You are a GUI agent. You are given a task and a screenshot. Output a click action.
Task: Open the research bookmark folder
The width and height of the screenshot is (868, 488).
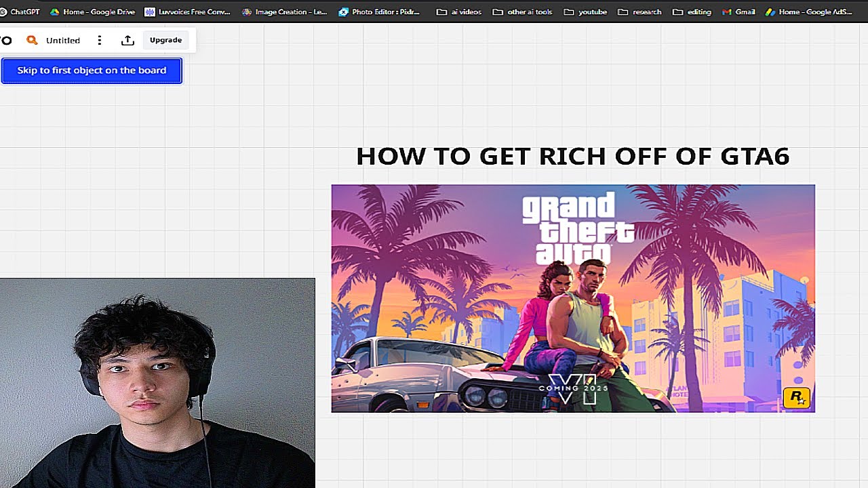click(639, 12)
